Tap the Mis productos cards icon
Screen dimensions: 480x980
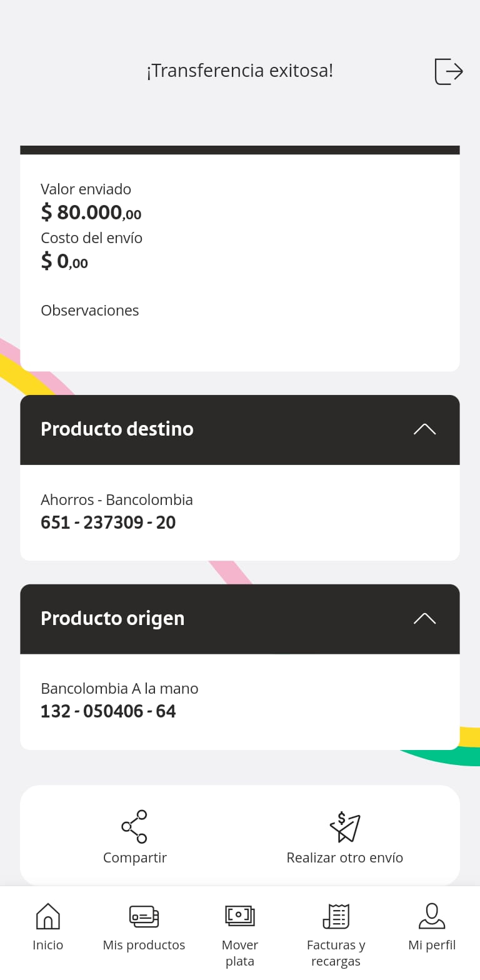point(144,916)
